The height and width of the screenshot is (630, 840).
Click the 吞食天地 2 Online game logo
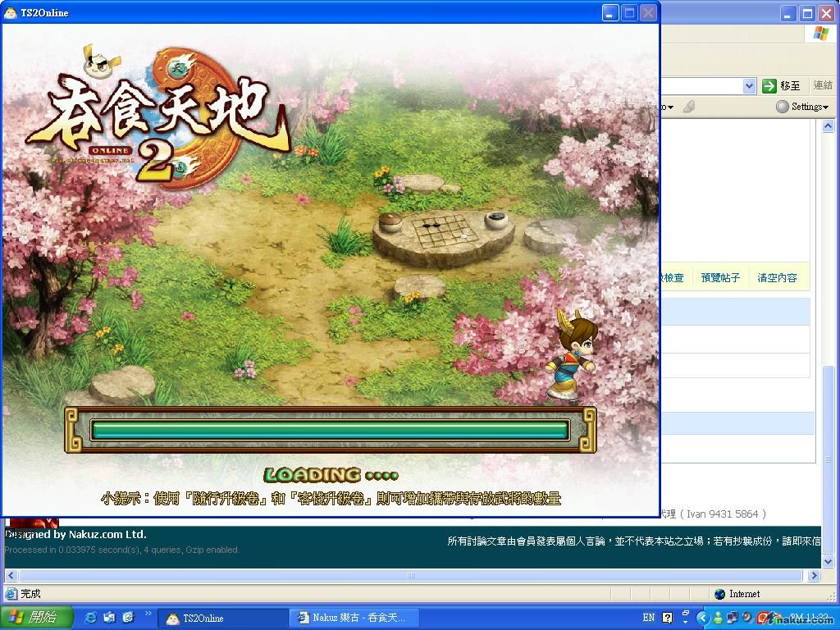(x=158, y=118)
